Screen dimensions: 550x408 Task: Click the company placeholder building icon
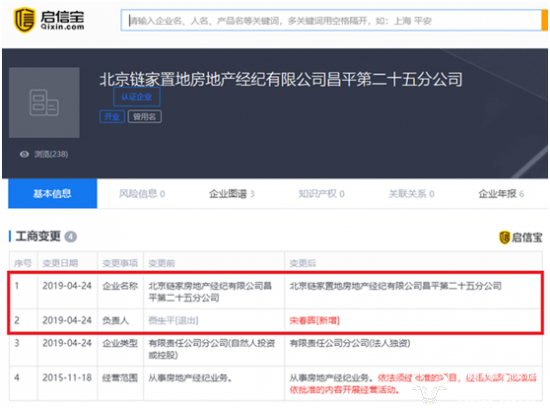click(44, 102)
